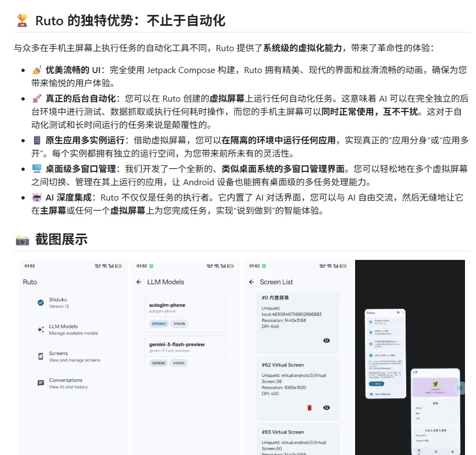Click the phone icon beside Screens entry

41,356
